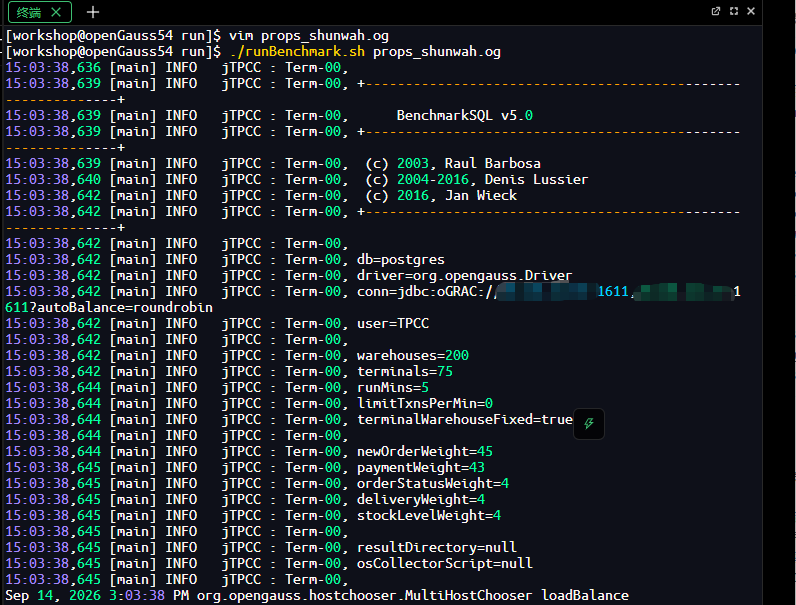Click the conn=jdbc:oGRAC connection string
This screenshot has height=605, width=796.
click(x=548, y=292)
